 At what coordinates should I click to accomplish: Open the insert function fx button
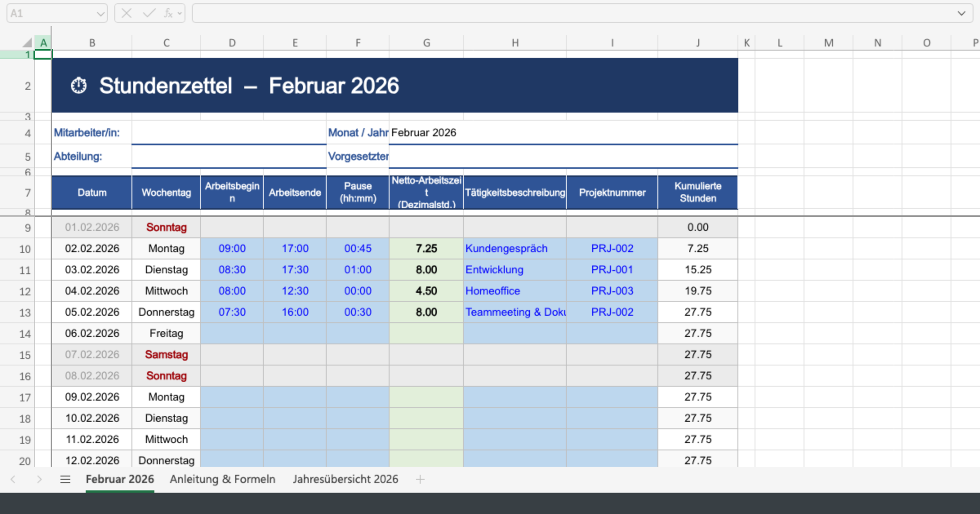pos(168,13)
